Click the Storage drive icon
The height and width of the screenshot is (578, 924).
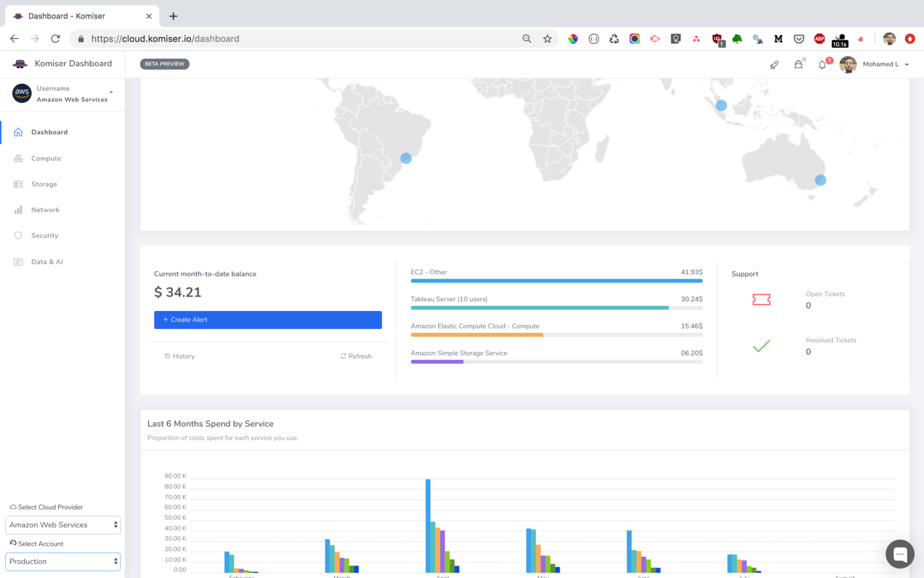coord(18,184)
